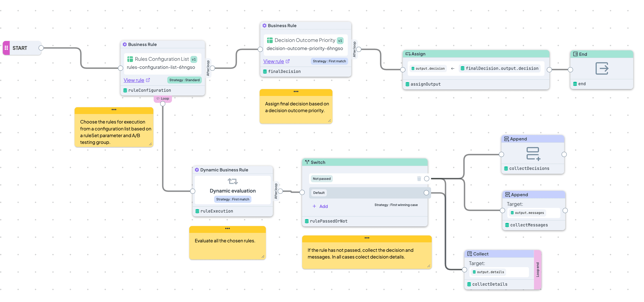Click the collectMessages Append header icon

(x=507, y=194)
